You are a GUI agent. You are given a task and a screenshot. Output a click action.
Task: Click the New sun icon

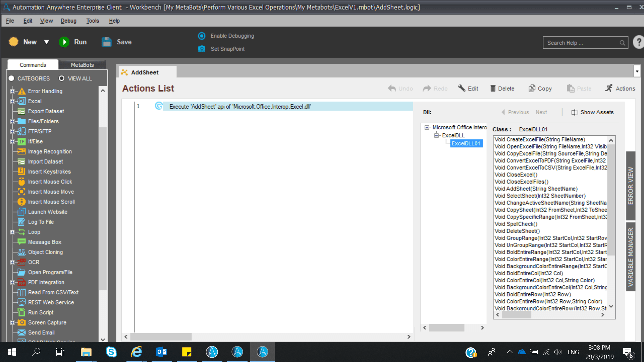point(14,42)
